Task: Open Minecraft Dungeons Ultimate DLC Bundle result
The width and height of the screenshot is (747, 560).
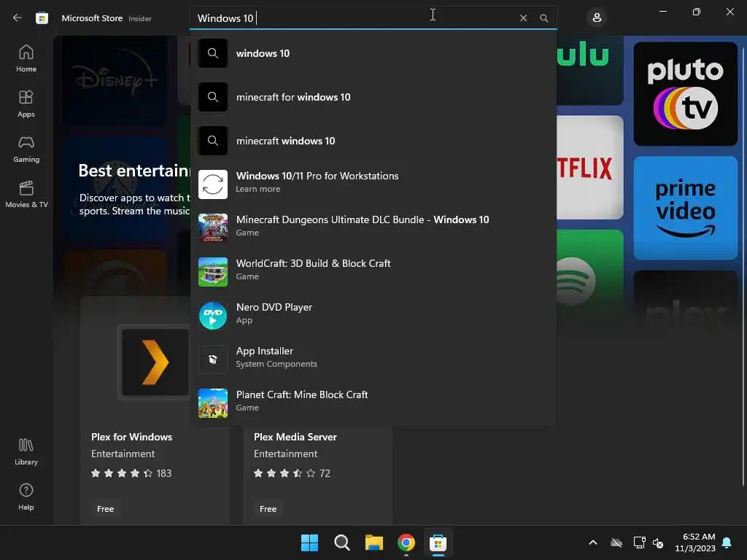Action: pyautogui.click(x=373, y=228)
